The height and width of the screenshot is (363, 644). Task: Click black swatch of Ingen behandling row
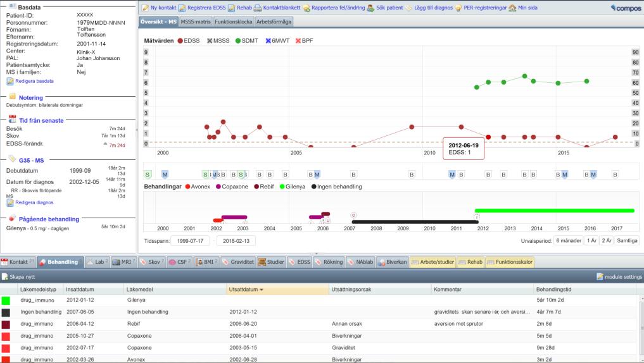6,312
